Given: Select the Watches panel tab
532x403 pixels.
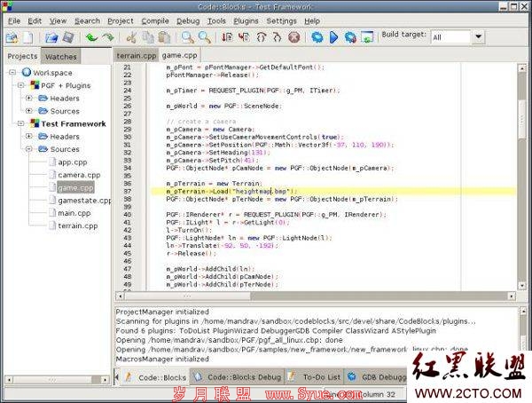Looking at the screenshot, I should (60, 57).
